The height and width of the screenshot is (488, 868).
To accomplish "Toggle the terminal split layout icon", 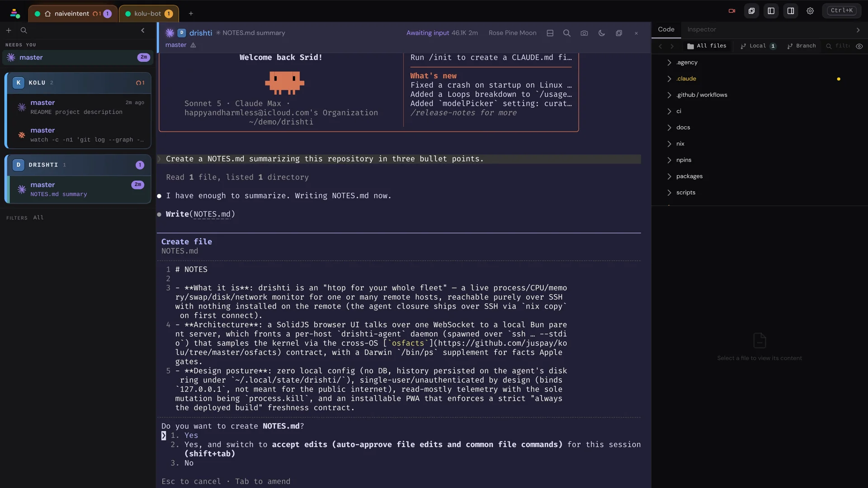I will [550, 33].
